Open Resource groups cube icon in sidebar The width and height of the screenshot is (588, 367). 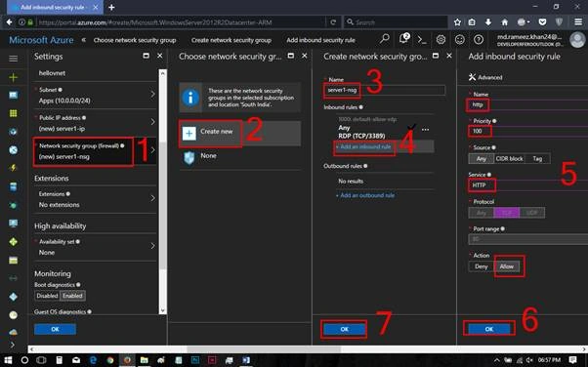pos(13,132)
